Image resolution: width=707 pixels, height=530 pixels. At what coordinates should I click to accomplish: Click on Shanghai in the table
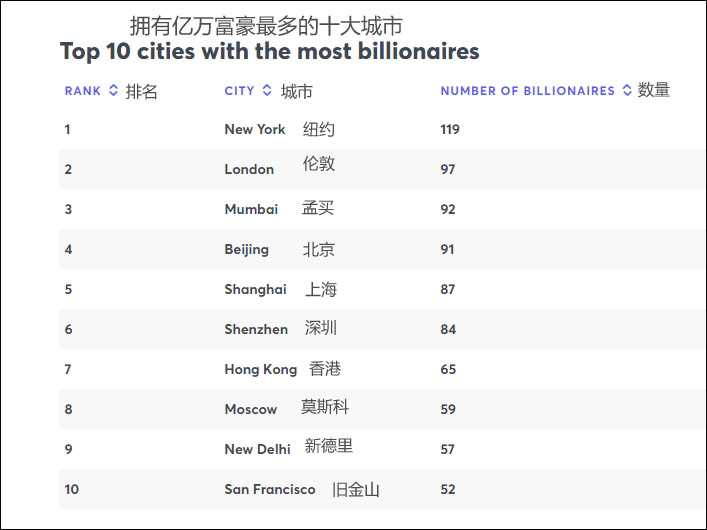coord(255,289)
